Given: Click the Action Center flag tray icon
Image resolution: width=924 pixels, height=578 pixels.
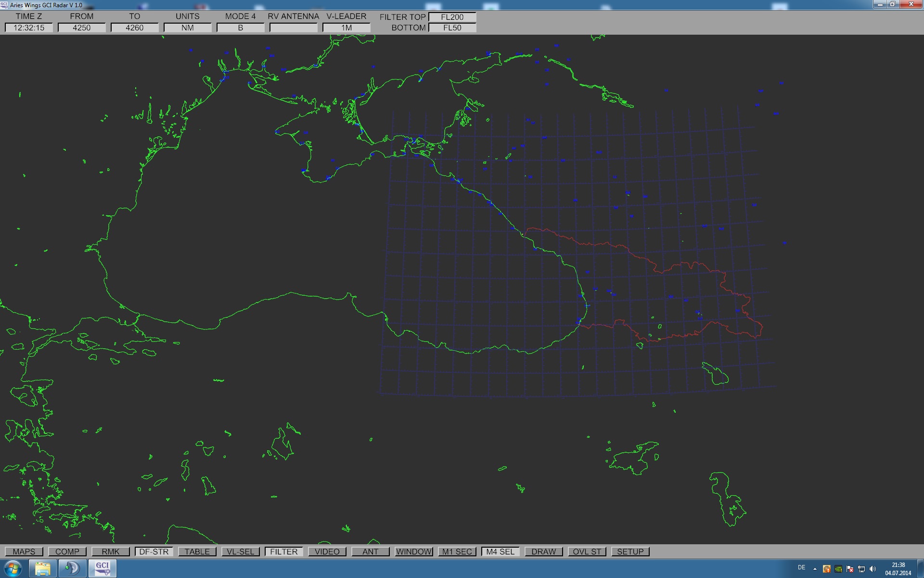Looking at the screenshot, I should pyautogui.click(x=850, y=569).
